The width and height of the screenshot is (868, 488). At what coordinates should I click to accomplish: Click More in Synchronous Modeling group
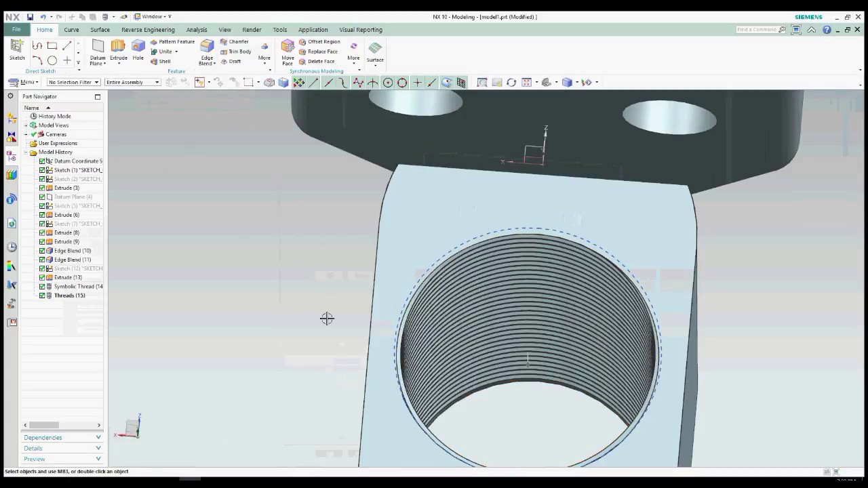353,52
